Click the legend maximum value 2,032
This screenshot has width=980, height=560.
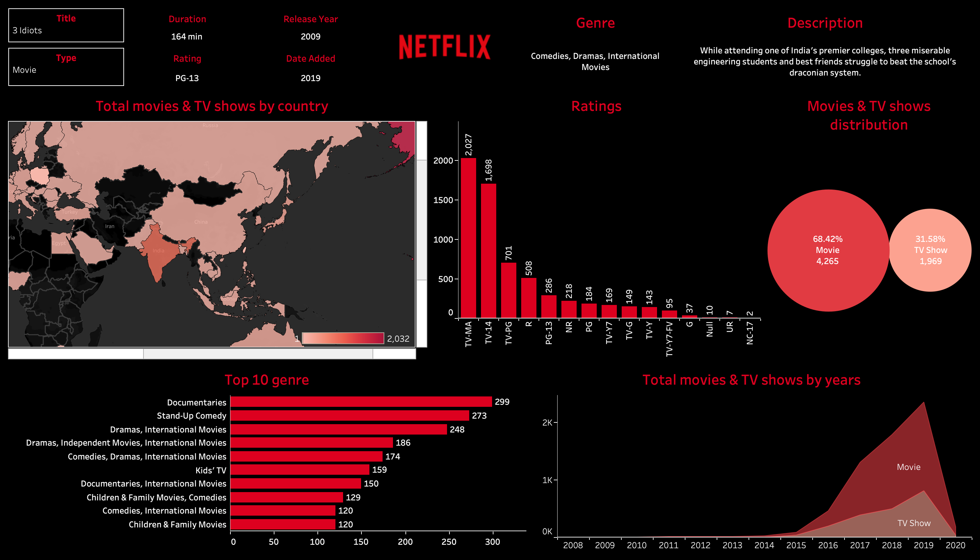click(x=398, y=339)
